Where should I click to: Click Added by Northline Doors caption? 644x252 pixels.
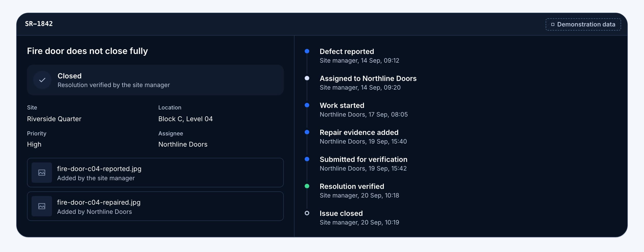point(95,212)
